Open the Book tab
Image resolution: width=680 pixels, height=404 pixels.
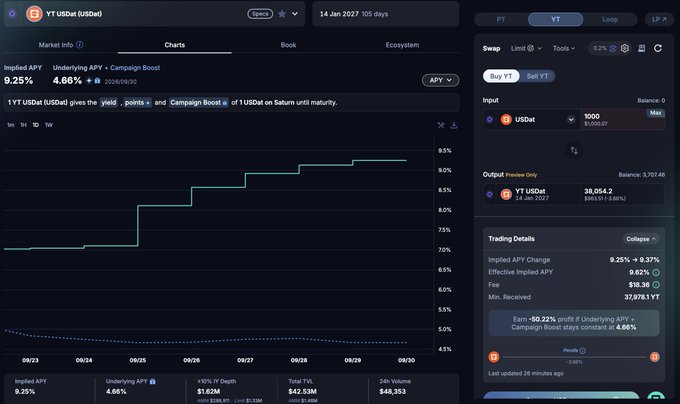click(x=288, y=45)
